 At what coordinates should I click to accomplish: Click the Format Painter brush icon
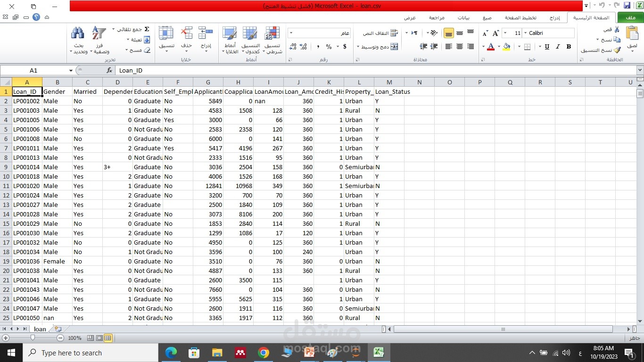618,50
